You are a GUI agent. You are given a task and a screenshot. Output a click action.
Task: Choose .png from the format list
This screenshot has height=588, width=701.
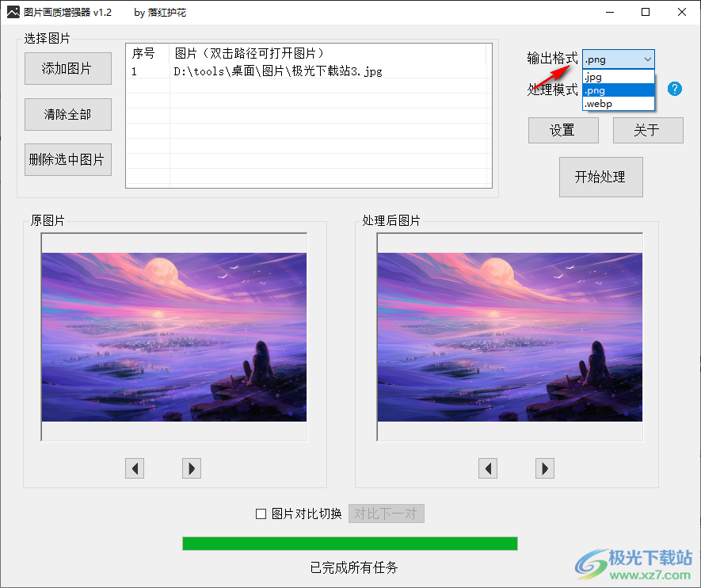pyautogui.click(x=619, y=90)
